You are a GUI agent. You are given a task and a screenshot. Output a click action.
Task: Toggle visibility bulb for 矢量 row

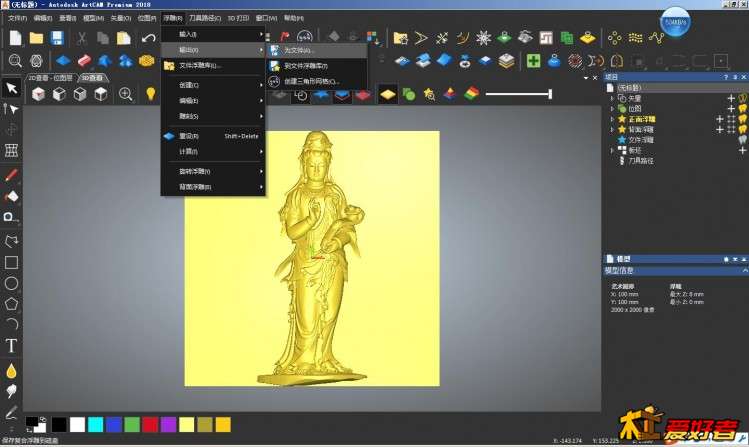click(x=742, y=98)
